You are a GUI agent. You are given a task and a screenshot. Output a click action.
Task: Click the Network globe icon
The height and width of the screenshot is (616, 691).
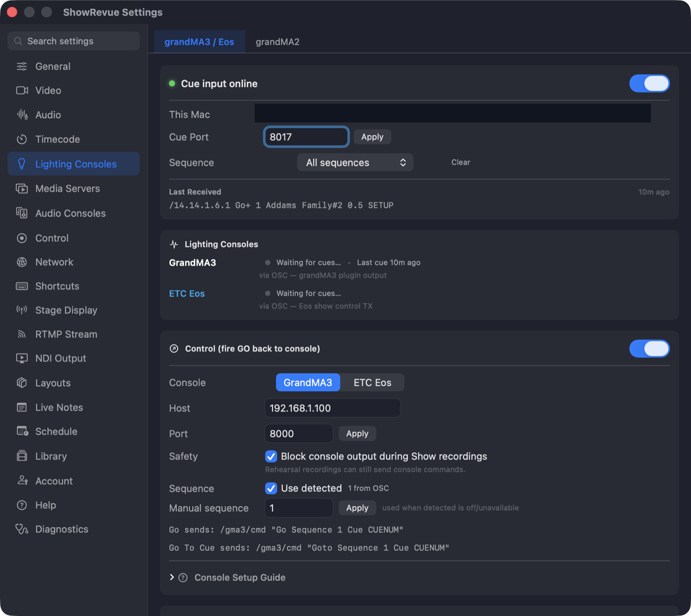[x=22, y=262]
